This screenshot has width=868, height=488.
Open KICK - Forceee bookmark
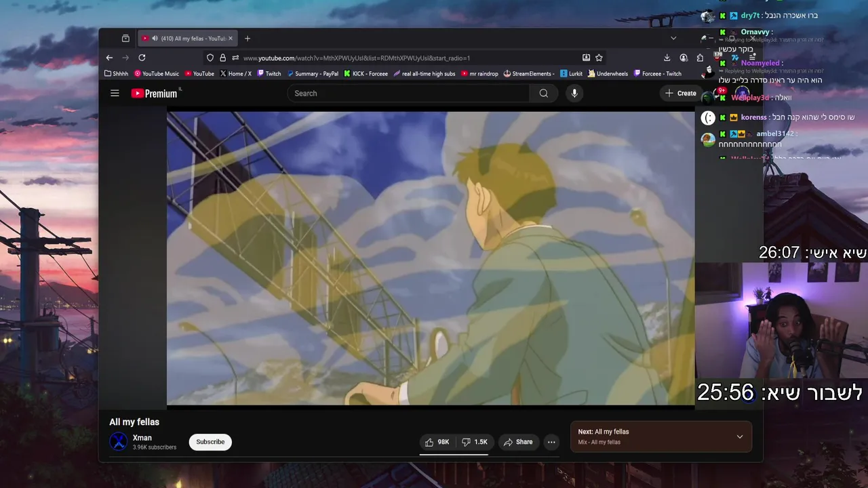pos(366,74)
